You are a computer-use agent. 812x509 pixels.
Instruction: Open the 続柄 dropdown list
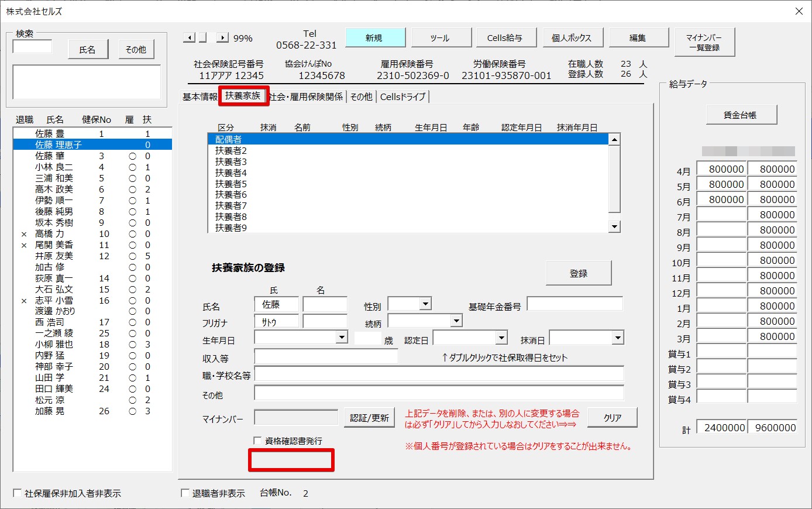coord(456,321)
